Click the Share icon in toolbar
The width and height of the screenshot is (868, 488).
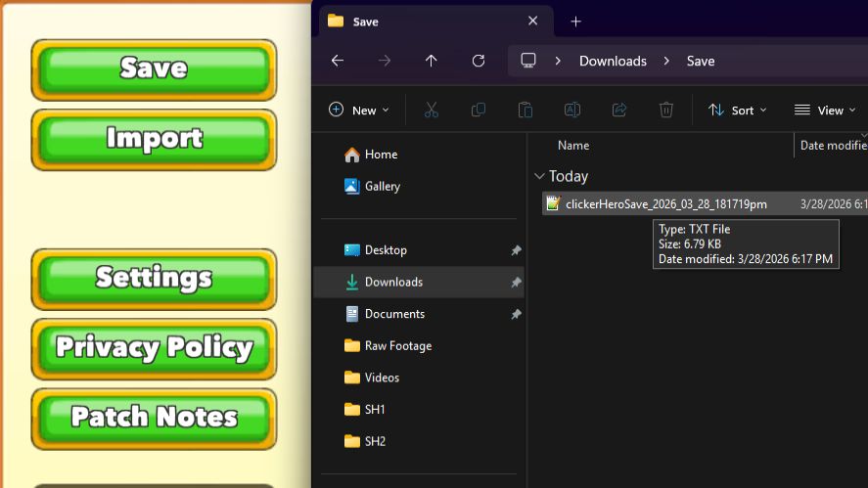coord(619,111)
